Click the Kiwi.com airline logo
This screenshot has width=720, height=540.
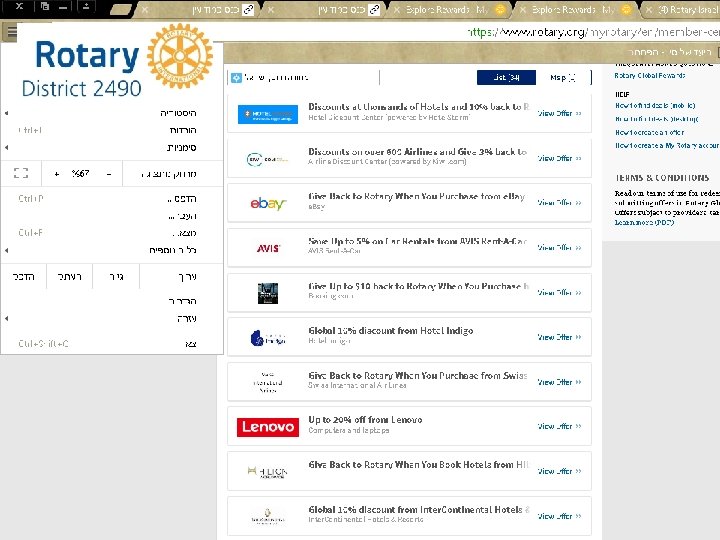pos(268,159)
